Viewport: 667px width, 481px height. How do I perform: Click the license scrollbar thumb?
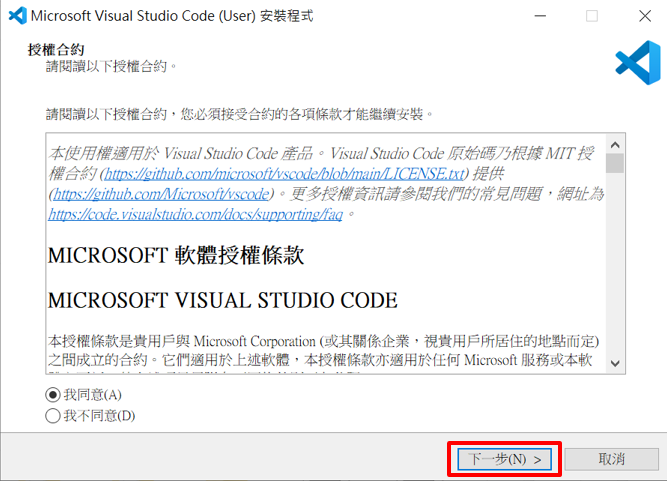(x=615, y=163)
